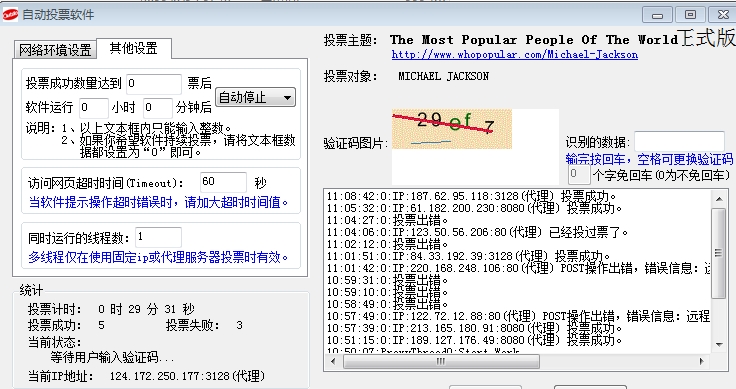
Task: Select log line 10:59:10 投票出错
Action: click(387, 292)
